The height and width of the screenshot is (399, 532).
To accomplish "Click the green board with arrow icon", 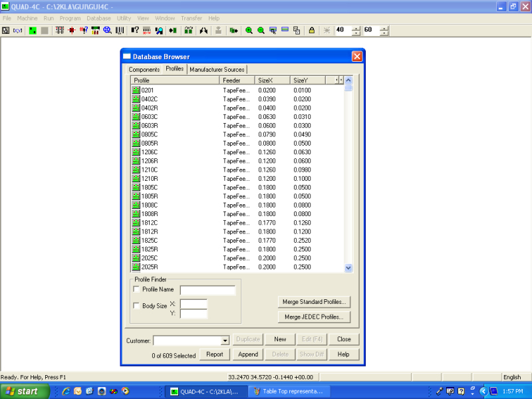I will pos(233,31).
